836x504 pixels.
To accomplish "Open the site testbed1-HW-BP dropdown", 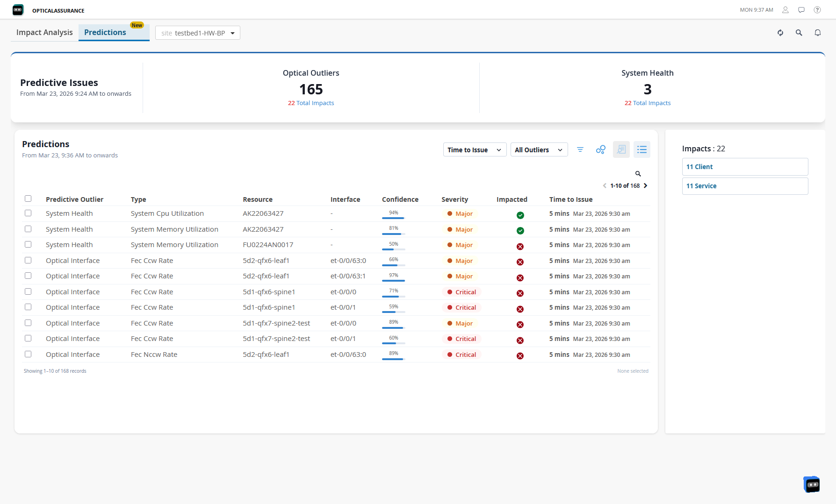I will [197, 33].
